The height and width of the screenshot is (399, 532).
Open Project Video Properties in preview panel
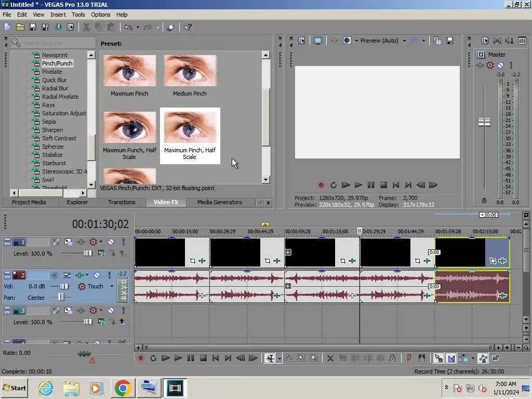[x=302, y=41]
